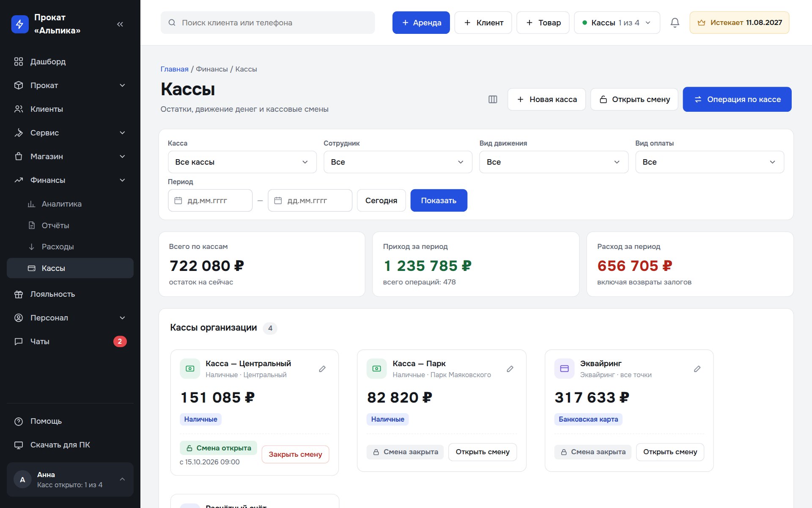This screenshot has height=508, width=812.
Task: Expand the Прокат sidebar section
Action: 70,85
